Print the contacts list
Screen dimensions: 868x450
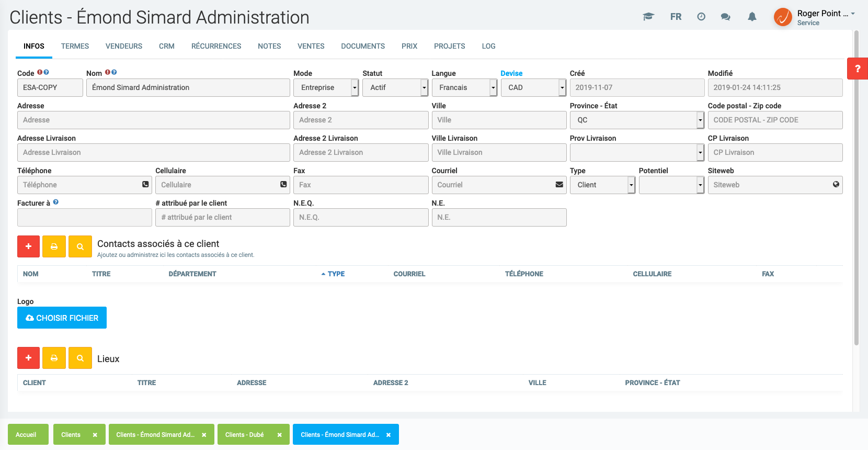pyautogui.click(x=54, y=246)
